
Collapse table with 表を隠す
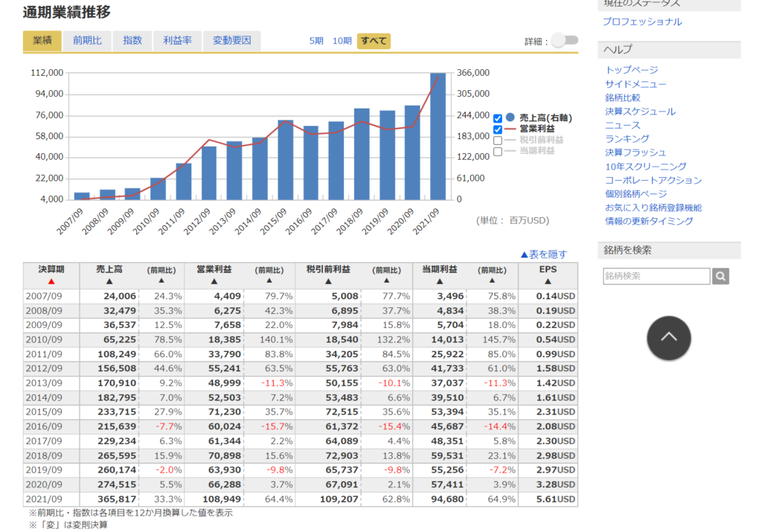(543, 254)
